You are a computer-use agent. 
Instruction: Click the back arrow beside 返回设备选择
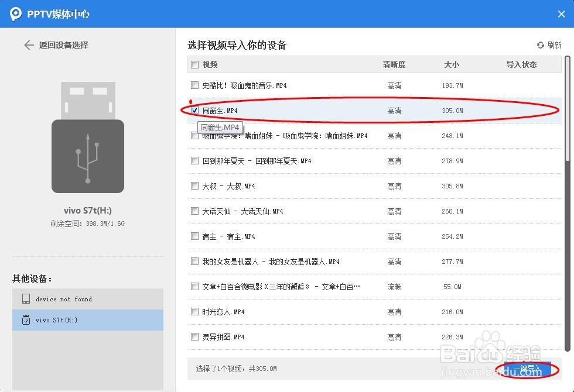[x=29, y=44]
